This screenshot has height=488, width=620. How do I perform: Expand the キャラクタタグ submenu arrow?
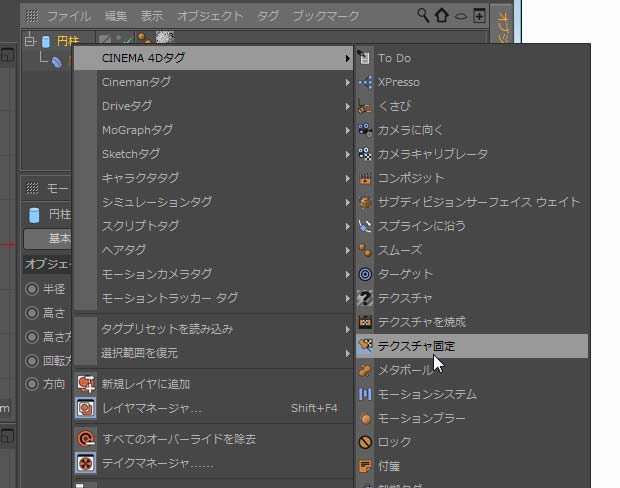[x=347, y=178]
